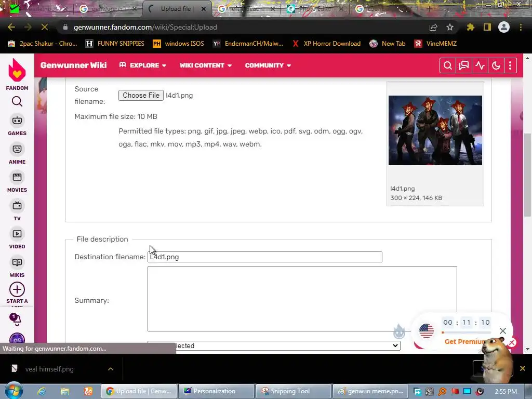Open the XP Horror Download bookmark

click(326, 44)
